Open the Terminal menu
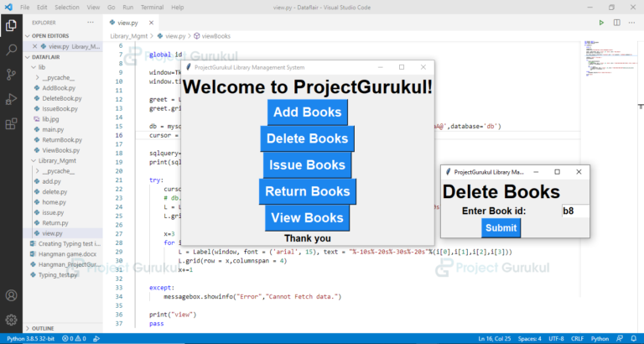This screenshot has width=644, height=344. point(153,7)
